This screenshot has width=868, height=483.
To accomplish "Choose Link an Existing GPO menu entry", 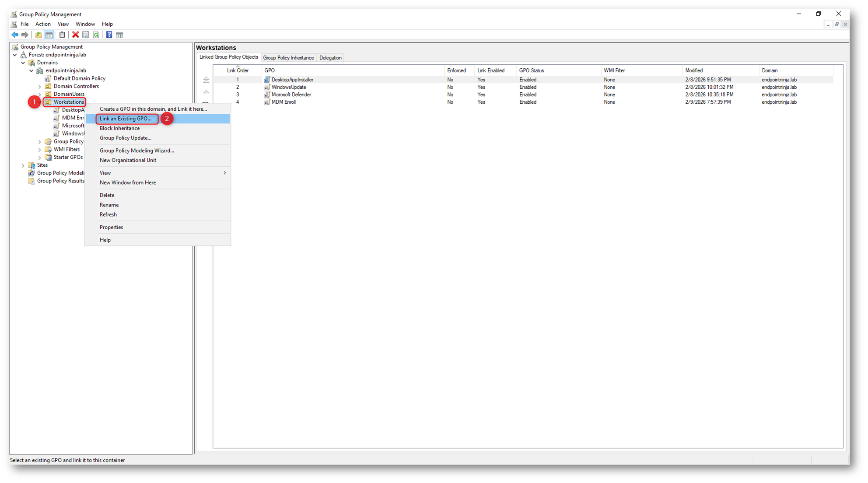I will coord(126,119).
